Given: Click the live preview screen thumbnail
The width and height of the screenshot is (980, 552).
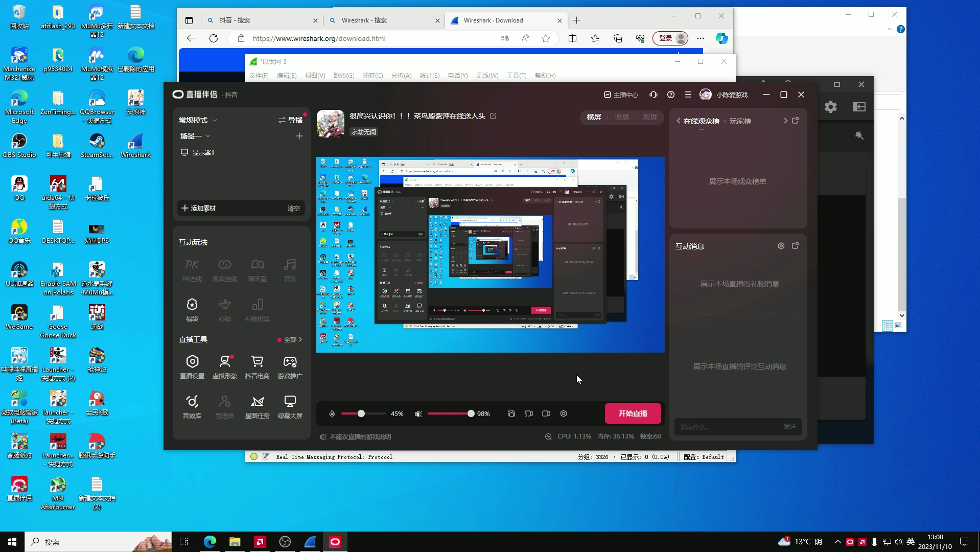Looking at the screenshot, I should (491, 255).
